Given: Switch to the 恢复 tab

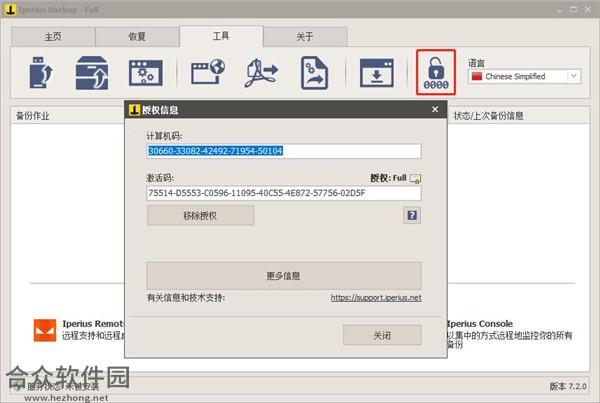Looking at the screenshot, I should point(137,37).
